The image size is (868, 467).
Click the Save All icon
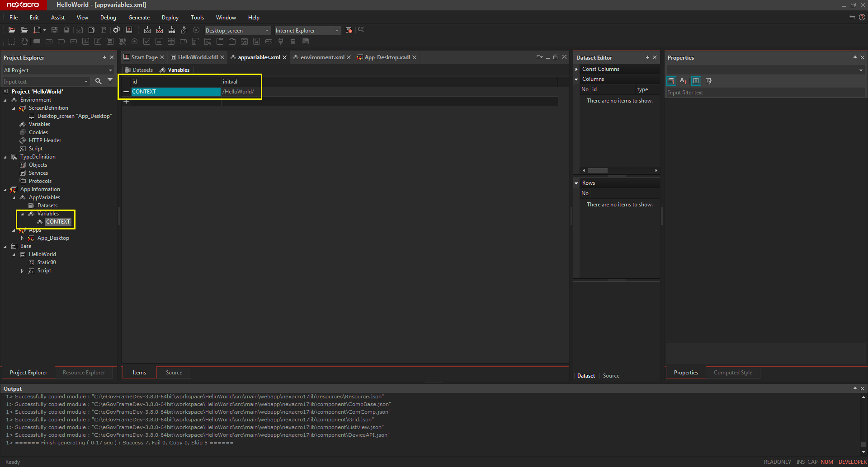click(67, 30)
